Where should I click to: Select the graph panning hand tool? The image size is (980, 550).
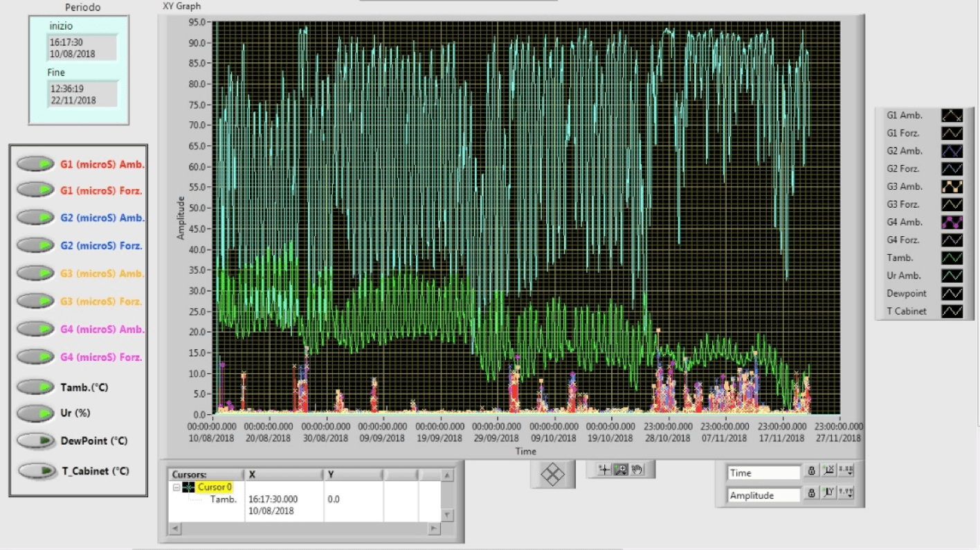(637, 470)
